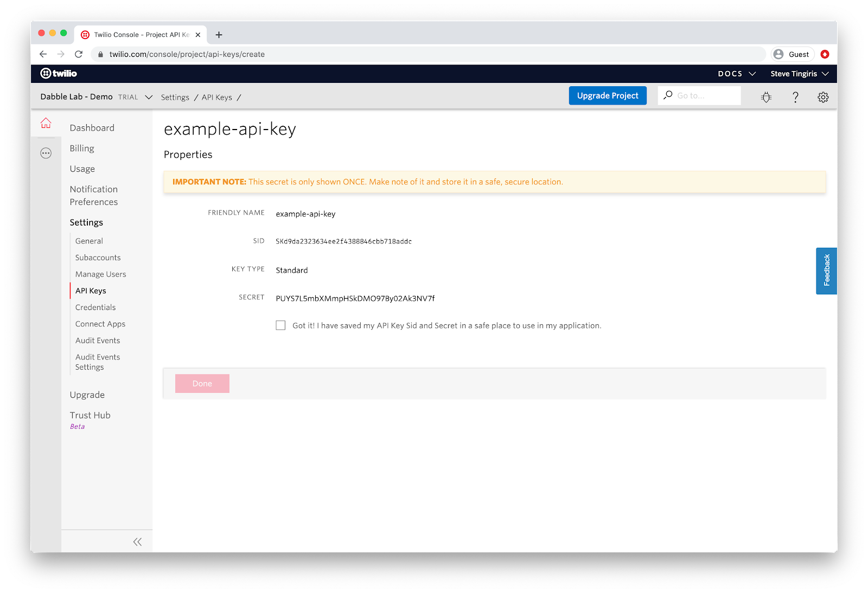Open the Guest profile button
Viewport: 868px width, 593px height.
pyautogui.click(x=792, y=54)
